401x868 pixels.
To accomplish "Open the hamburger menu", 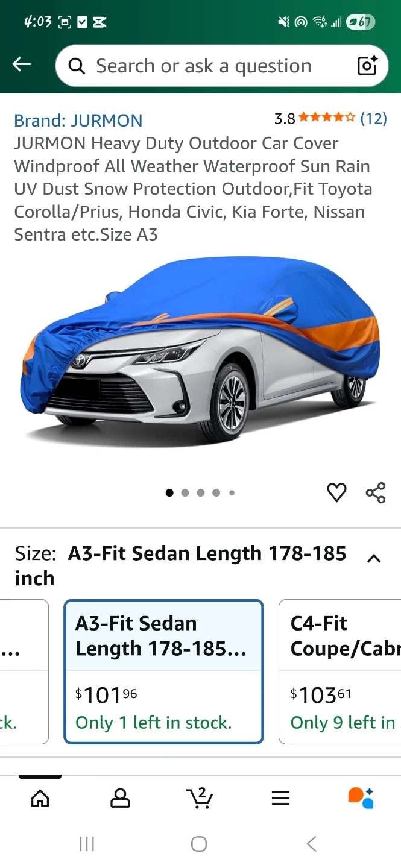I will pyautogui.click(x=280, y=798).
